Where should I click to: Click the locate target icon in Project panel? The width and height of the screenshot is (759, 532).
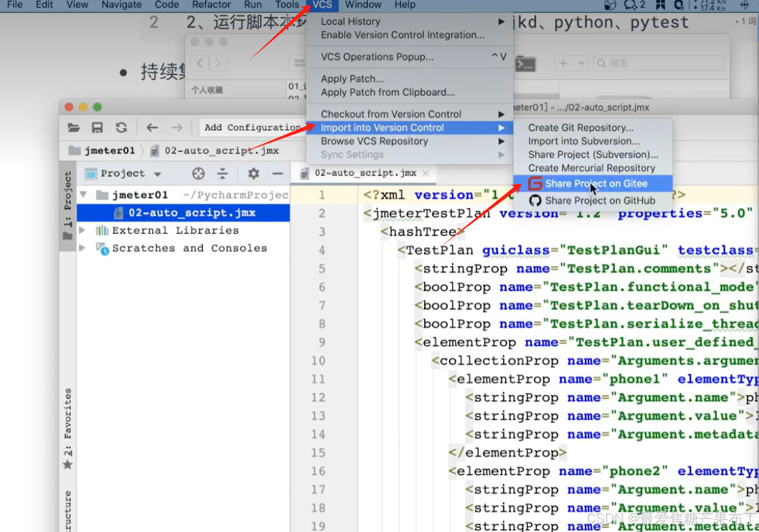click(x=198, y=173)
